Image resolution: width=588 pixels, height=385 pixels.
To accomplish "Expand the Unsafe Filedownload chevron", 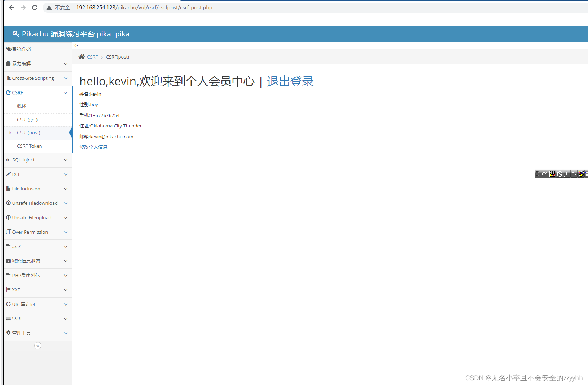I will 66,203.
